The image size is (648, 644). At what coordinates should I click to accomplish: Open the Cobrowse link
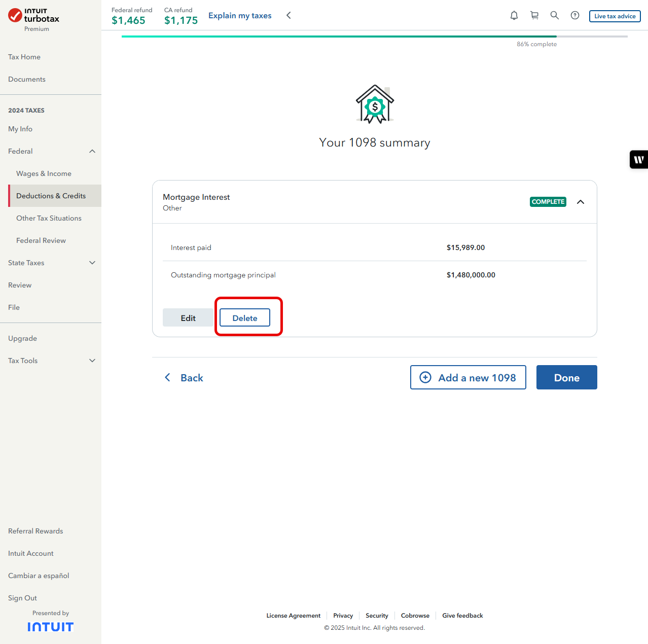pos(415,616)
